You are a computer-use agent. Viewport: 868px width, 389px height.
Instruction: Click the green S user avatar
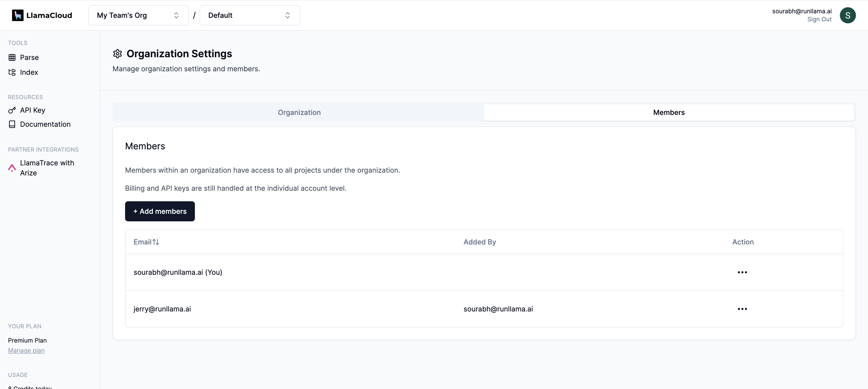point(847,15)
